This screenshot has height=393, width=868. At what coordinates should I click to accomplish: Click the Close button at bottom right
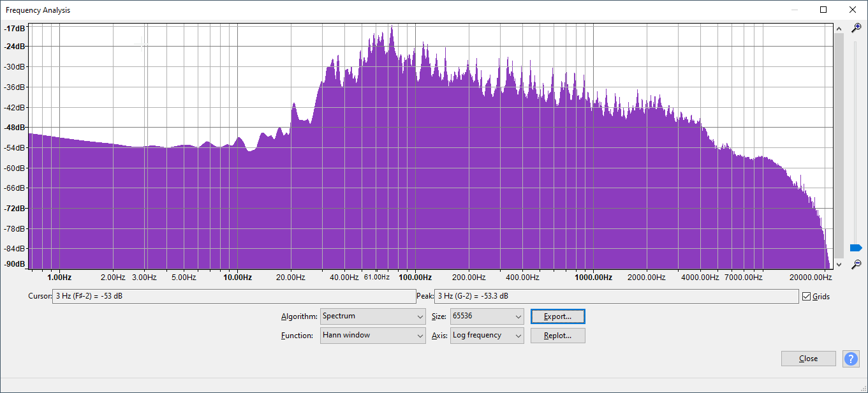(x=808, y=359)
